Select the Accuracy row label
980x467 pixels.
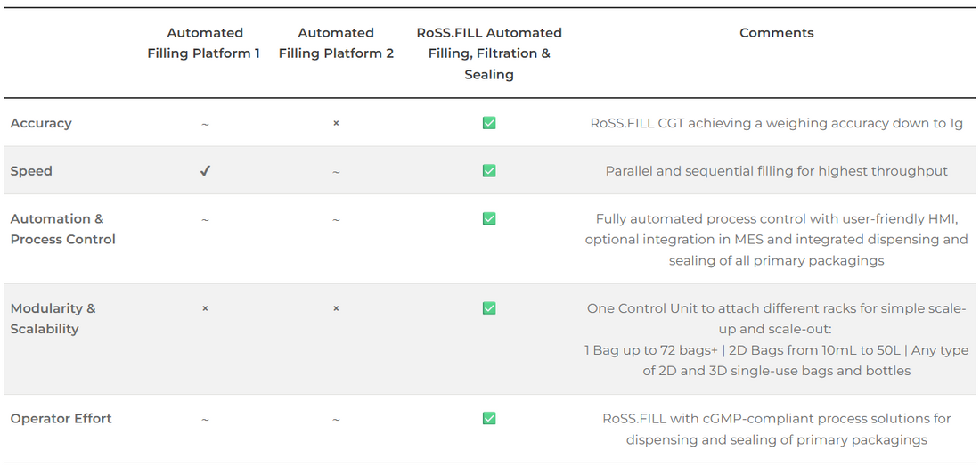[x=41, y=123]
